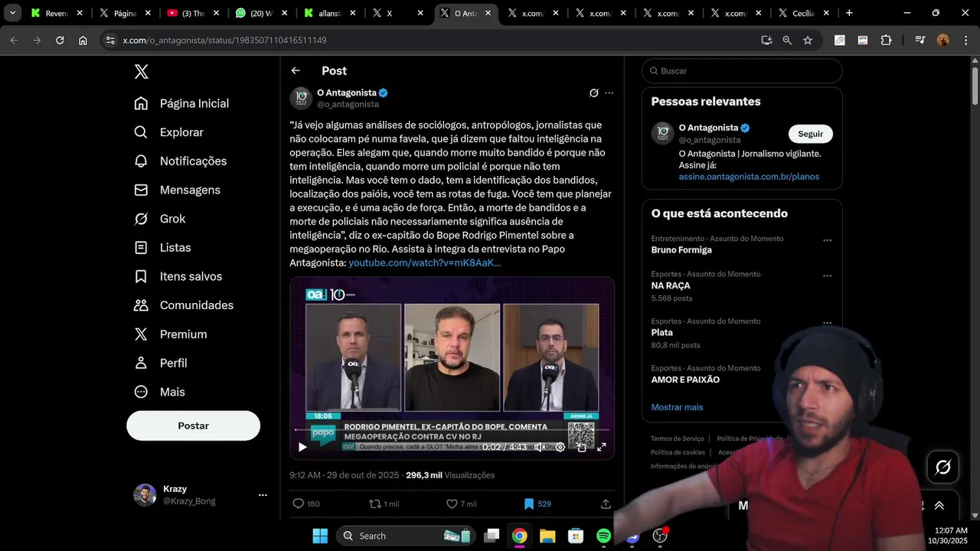Open the post's three-dot more menu
Viewport: 980px width, 551px height.
point(609,93)
